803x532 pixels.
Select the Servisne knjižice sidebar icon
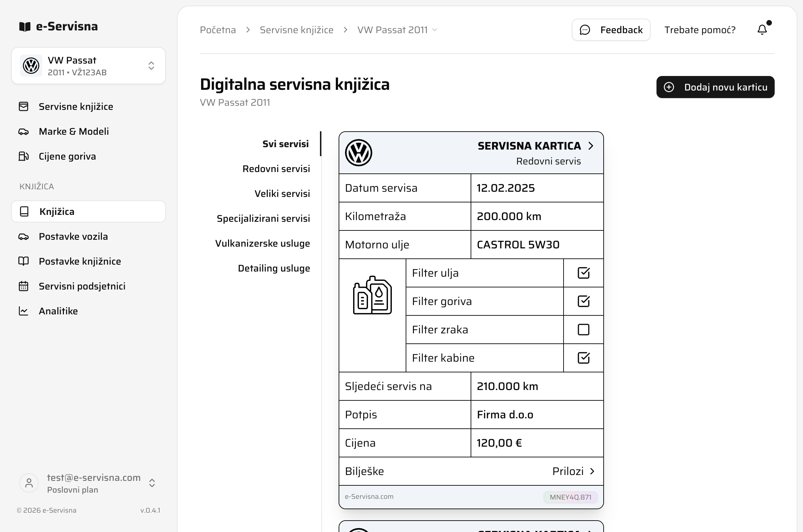(23, 106)
